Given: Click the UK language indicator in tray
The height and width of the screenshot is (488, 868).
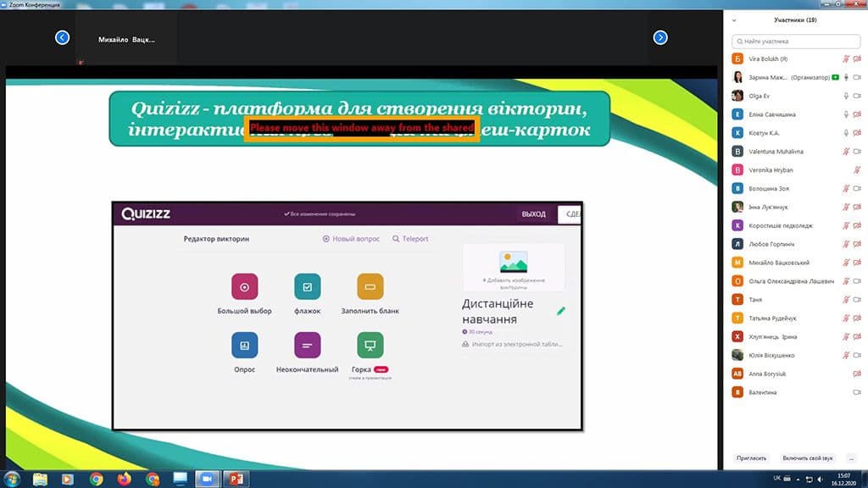Looking at the screenshot, I should (x=776, y=478).
